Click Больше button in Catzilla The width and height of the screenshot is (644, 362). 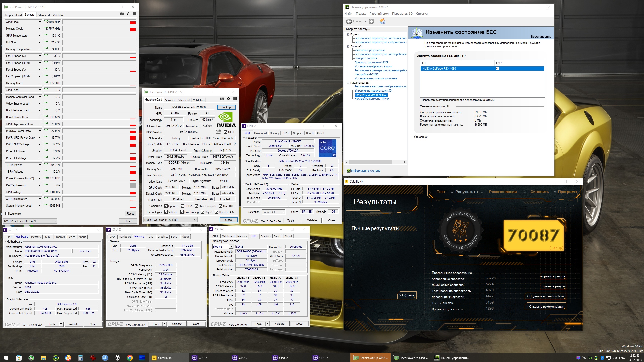tap(407, 295)
